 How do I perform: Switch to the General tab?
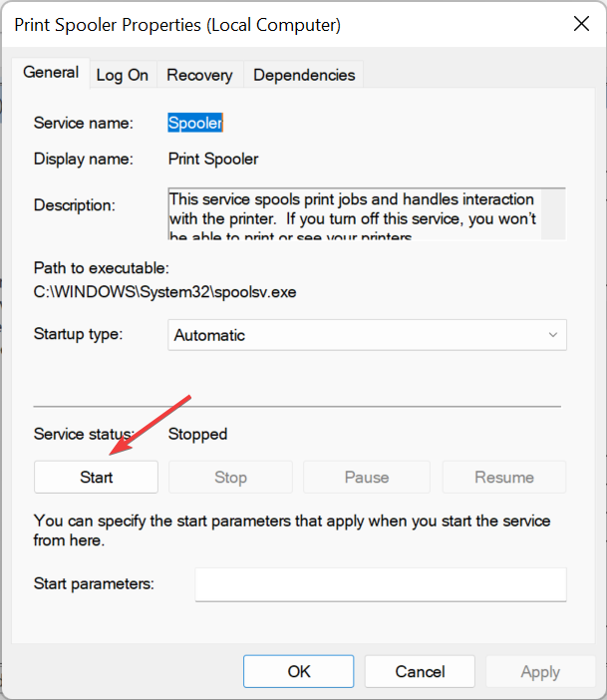(51, 73)
